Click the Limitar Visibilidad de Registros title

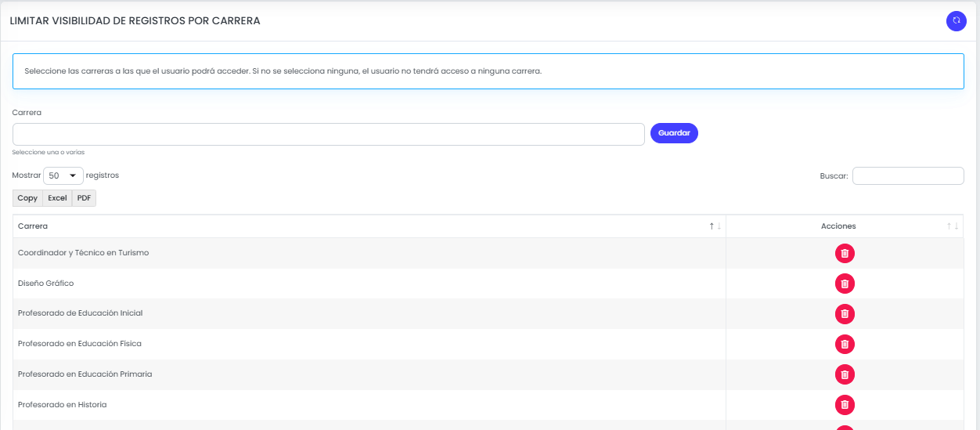[135, 21]
